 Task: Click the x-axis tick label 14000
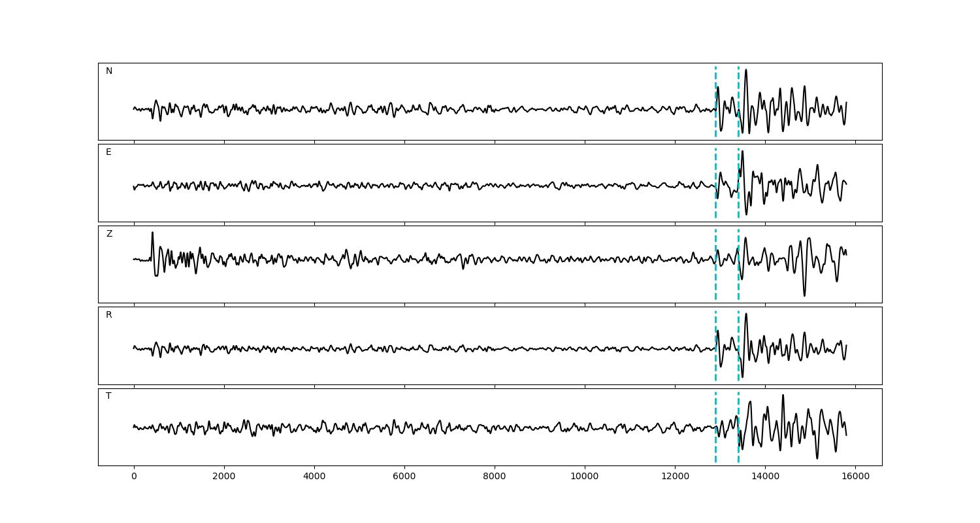tap(765, 477)
